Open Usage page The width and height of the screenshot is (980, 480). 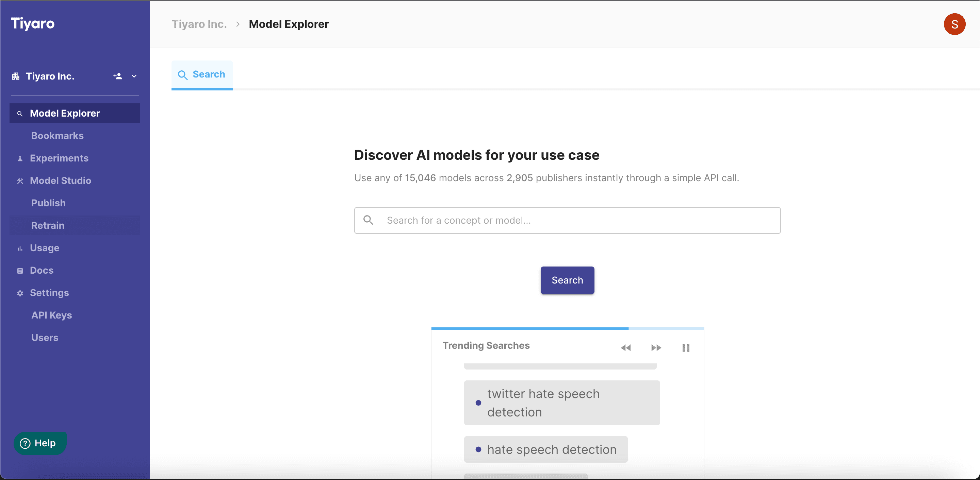(45, 248)
